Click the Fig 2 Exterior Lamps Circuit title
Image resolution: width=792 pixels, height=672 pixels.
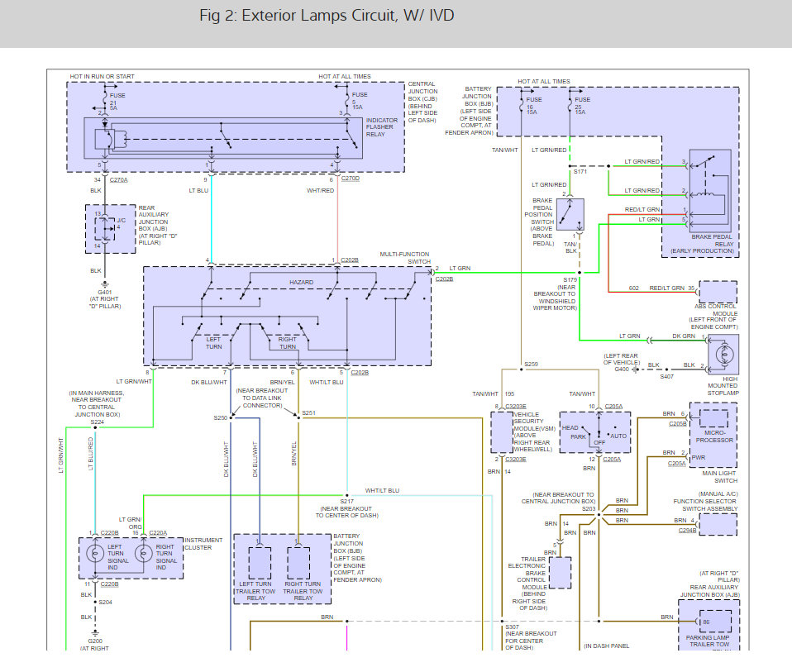click(x=327, y=15)
